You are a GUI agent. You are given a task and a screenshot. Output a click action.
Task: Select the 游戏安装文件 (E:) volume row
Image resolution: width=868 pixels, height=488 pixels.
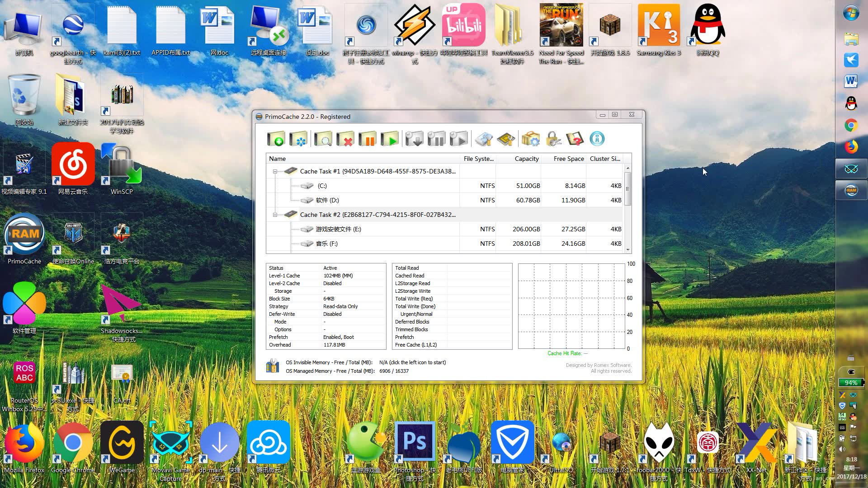(x=338, y=229)
